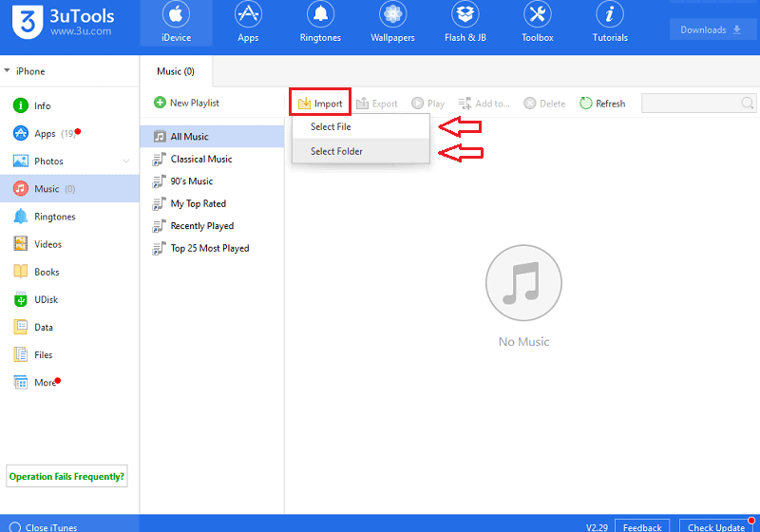
Task: Open the Tutorials section
Action: (610, 23)
